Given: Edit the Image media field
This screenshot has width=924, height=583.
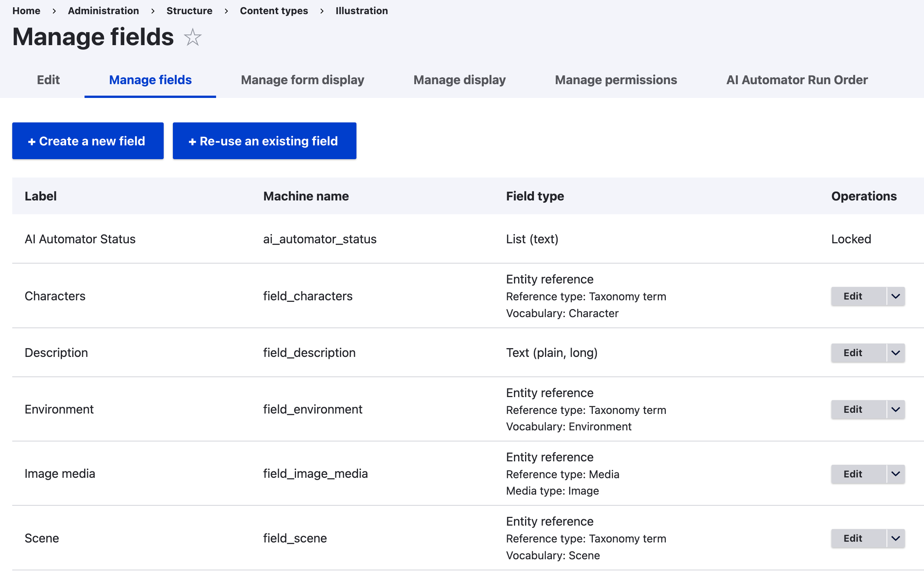Looking at the screenshot, I should click(852, 474).
